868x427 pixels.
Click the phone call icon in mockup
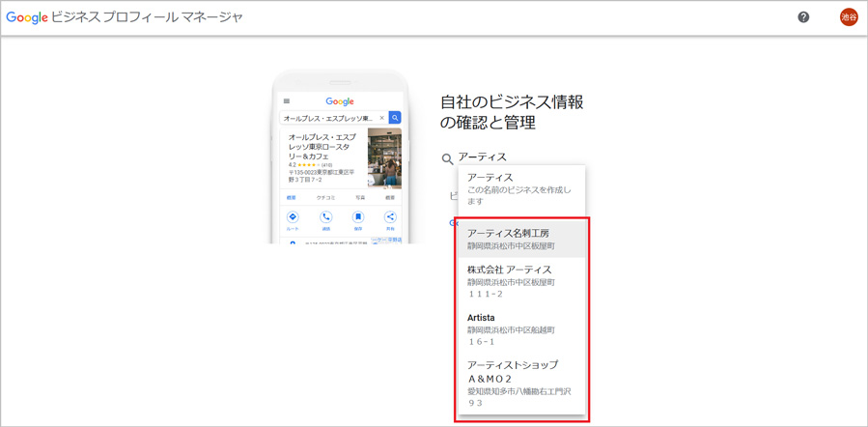point(325,216)
